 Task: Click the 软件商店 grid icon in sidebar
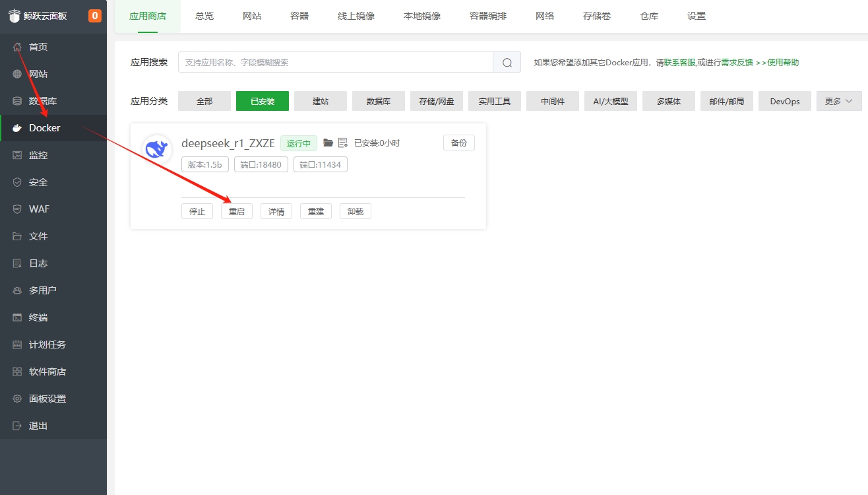coord(17,372)
